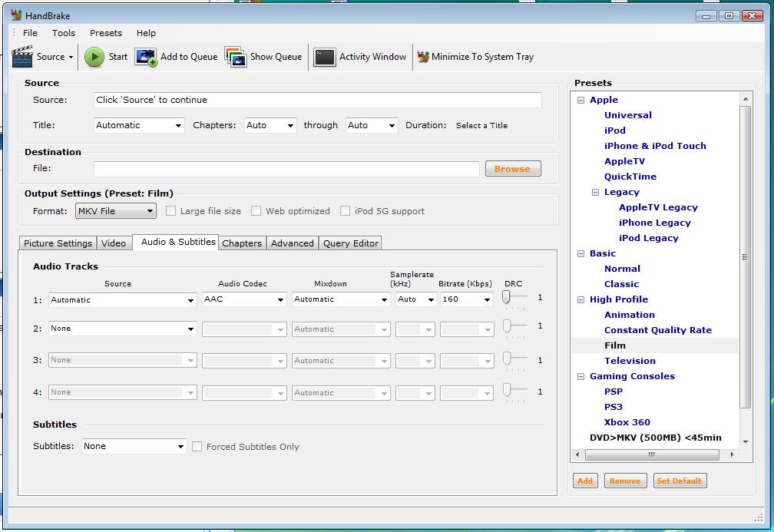Screen dimensions: 774x532
Task: Toggle Web optimized checkbox
Action: [x=256, y=211]
